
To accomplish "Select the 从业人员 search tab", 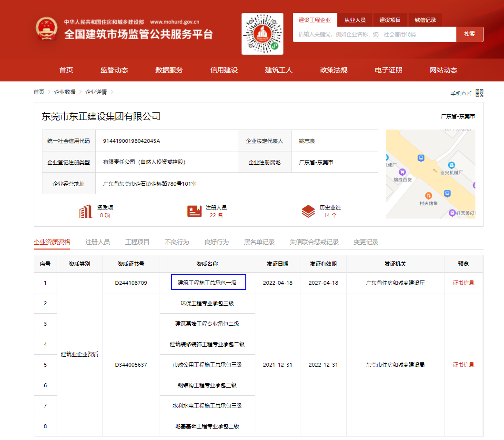I will 355,20.
